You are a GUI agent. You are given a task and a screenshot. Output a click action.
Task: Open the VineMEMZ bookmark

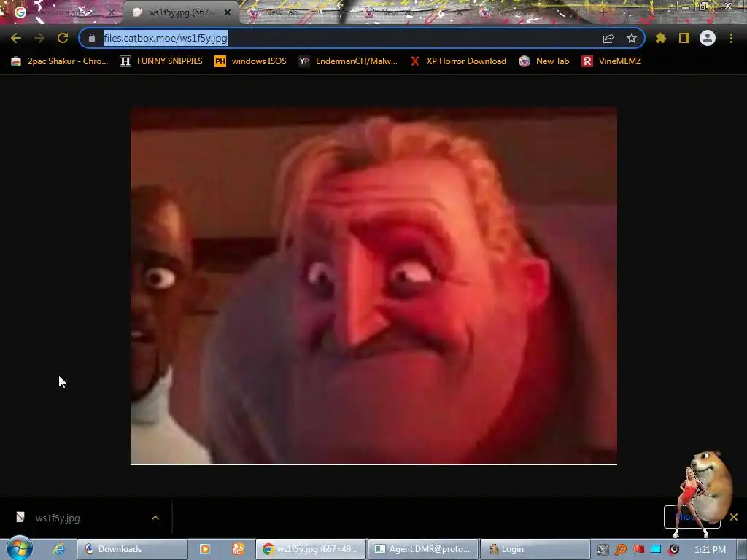pyautogui.click(x=611, y=61)
